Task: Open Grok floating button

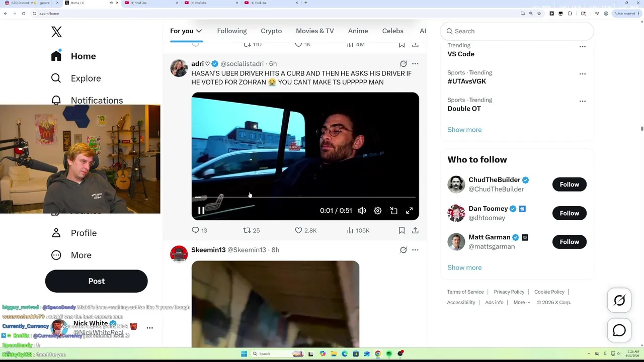Action: (619, 301)
